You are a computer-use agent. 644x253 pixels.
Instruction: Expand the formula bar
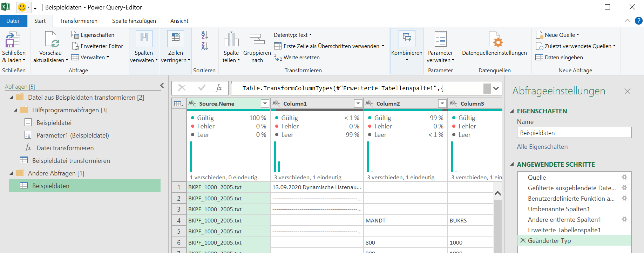click(x=496, y=88)
